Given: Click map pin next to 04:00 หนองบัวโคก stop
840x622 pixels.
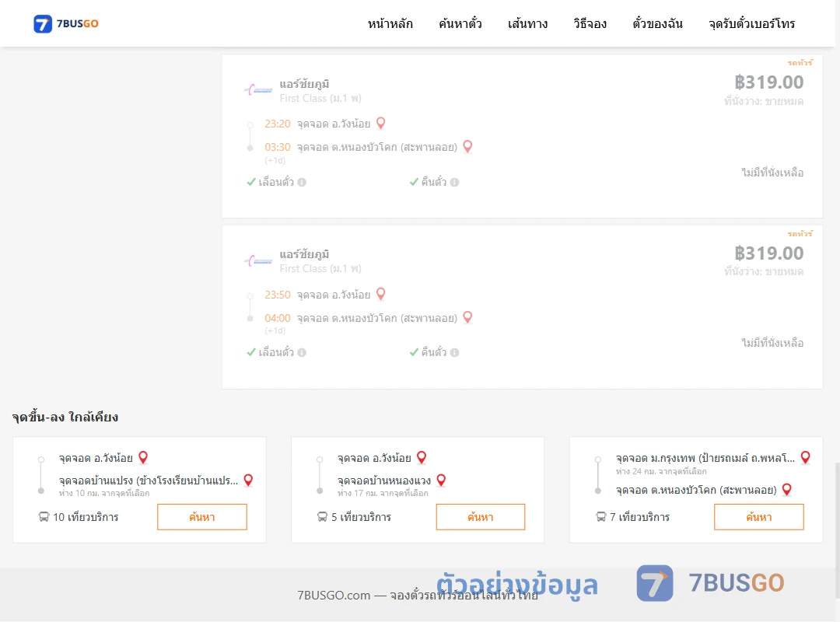Looking at the screenshot, I should click(x=467, y=317).
